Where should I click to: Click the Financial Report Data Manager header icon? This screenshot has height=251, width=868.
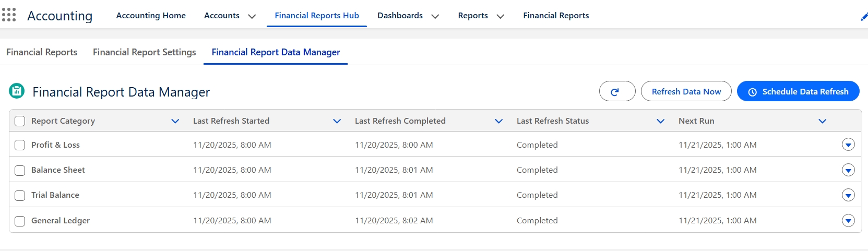[17, 91]
